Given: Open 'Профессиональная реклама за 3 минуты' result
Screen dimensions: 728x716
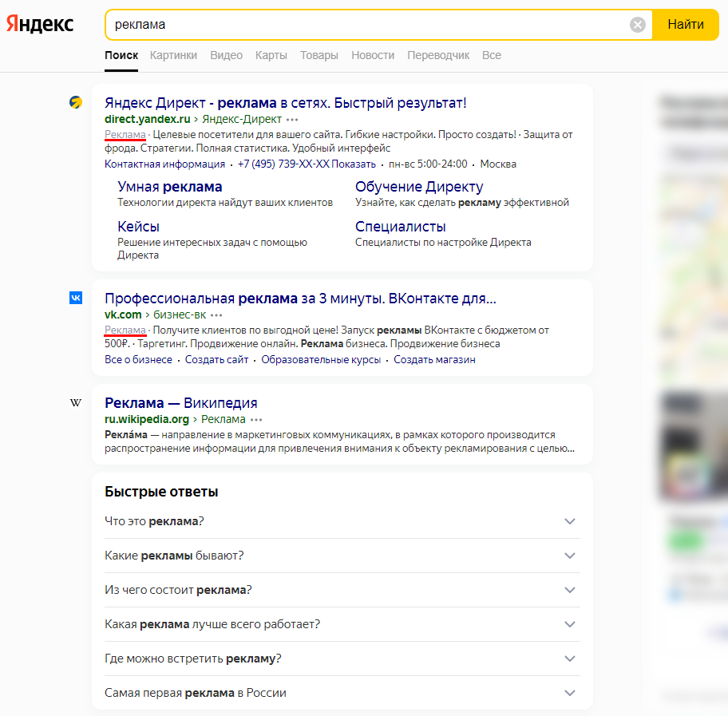Looking at the screenshot, I should 300,298.
